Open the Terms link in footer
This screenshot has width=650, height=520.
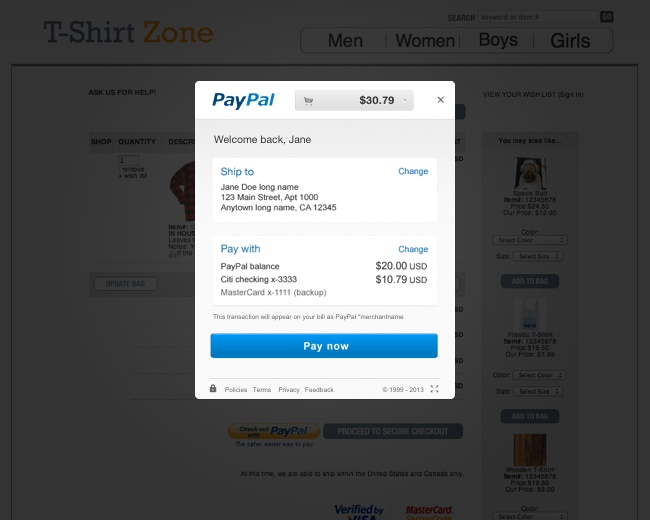[x=262, y=390]
